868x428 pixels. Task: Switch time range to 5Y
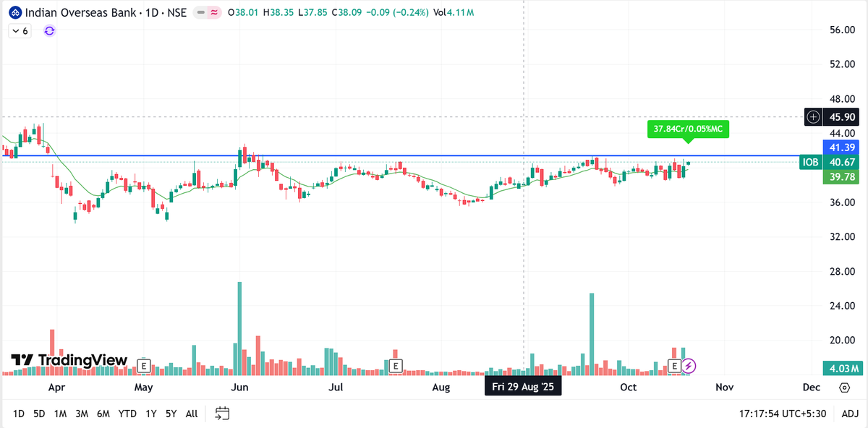pyautogui.click(x=171, y=414)
